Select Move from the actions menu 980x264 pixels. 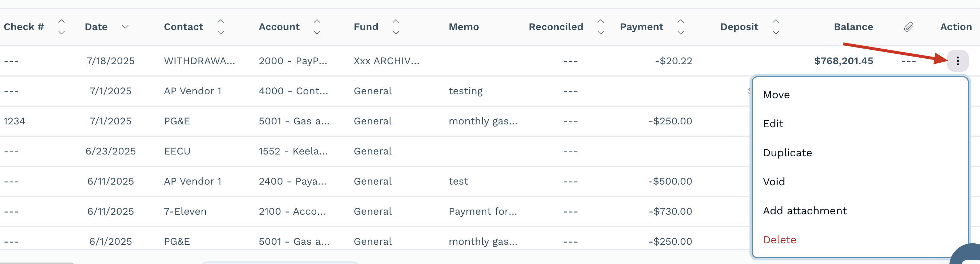click(776, 95)
